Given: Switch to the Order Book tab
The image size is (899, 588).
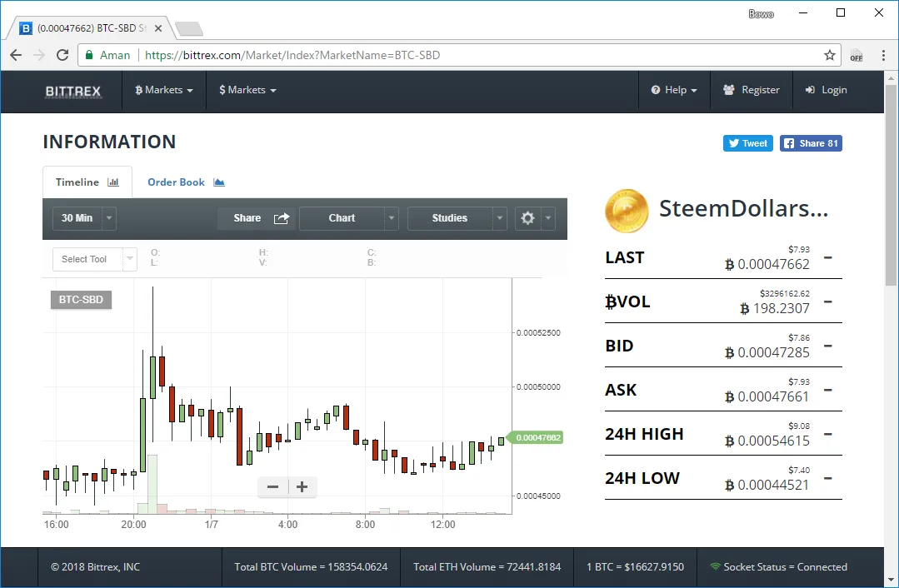Looking at the screenshot, I should [186, 182].
